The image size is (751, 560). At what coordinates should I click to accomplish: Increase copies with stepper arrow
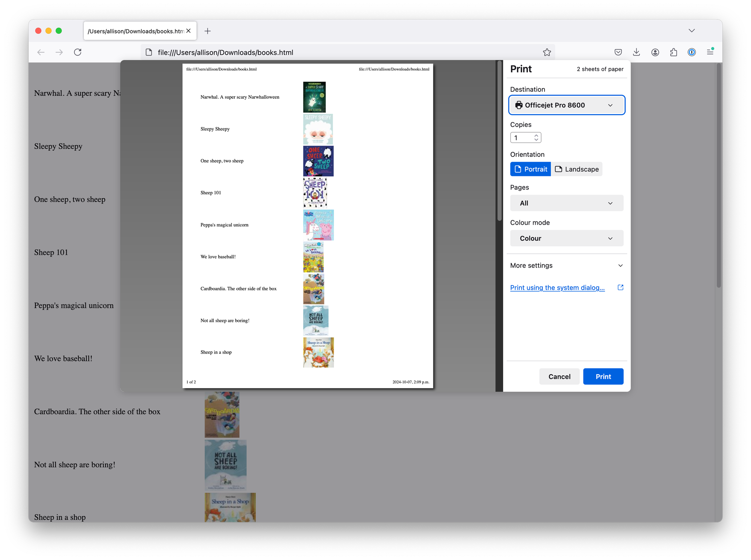click(536, 135)
